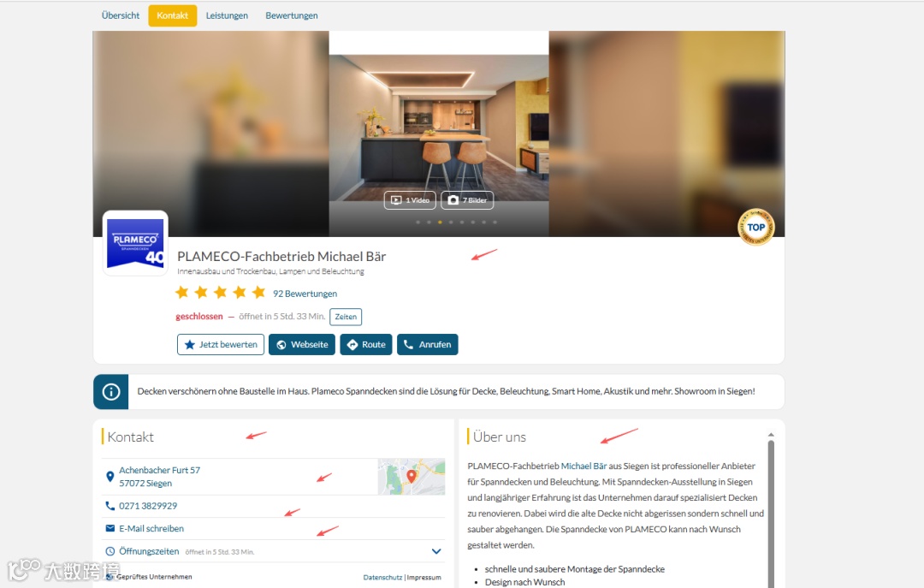Click the Anrufen call button
The image size is (924, 588).
tap(427, 344)
